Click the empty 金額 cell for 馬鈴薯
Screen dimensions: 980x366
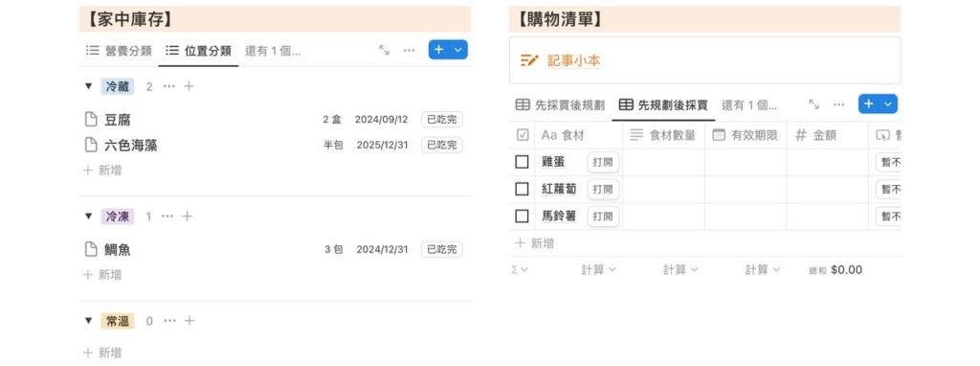tap(827, 217)
